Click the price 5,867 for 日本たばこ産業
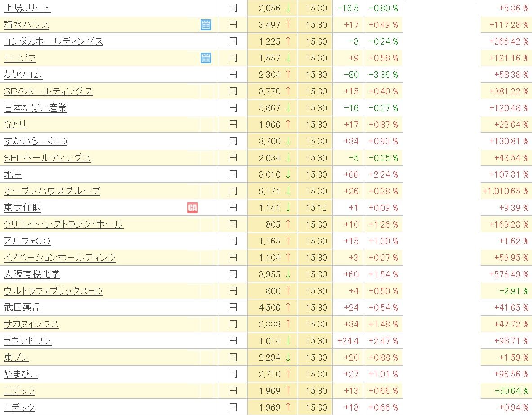 (269, 108)
